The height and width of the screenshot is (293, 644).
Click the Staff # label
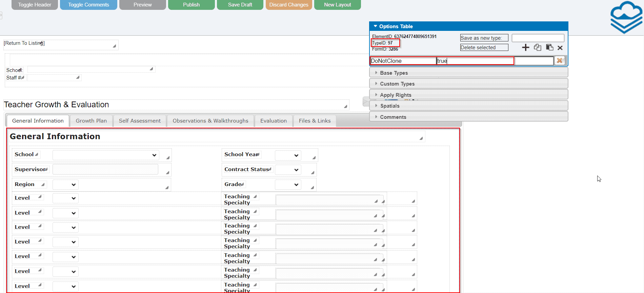point(14,78)
